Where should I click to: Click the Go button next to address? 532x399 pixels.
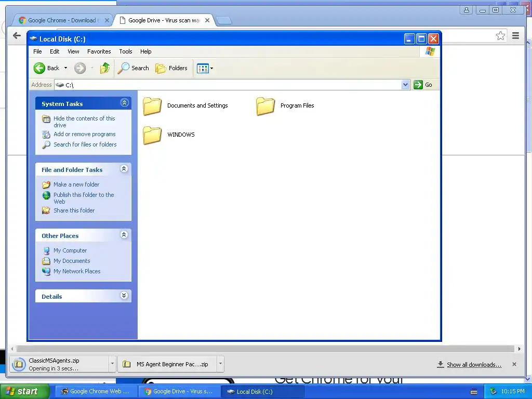[423, 85]
